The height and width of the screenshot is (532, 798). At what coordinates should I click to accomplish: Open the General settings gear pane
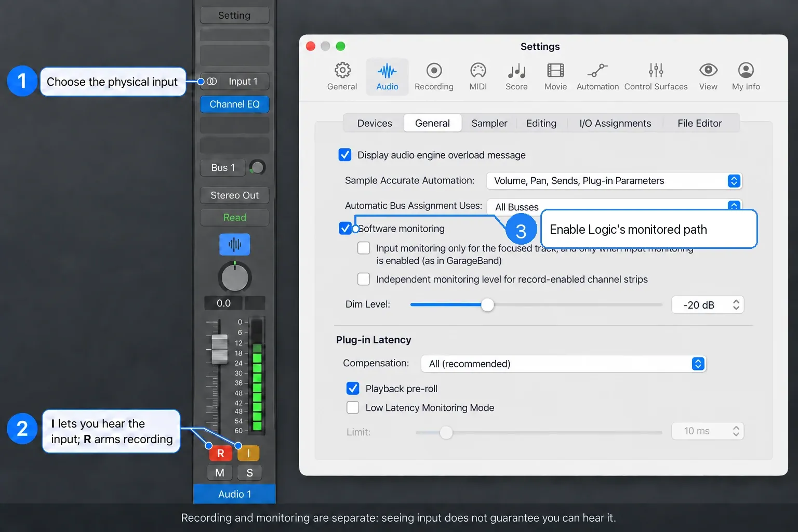click(x=342, y=76)
